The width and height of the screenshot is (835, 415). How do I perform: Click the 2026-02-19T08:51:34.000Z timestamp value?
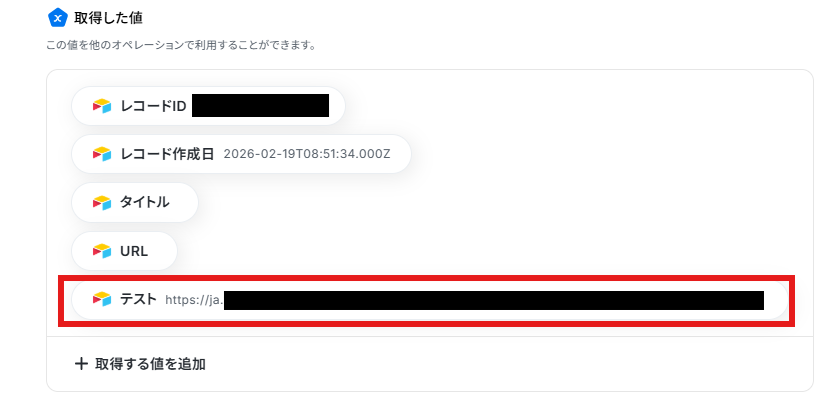coord(307,154)
